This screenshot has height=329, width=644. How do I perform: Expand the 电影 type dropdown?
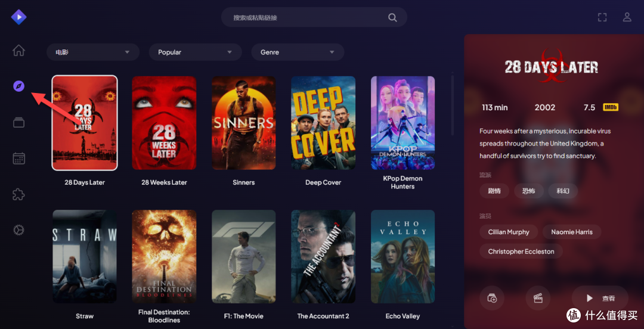pos(93,52)
